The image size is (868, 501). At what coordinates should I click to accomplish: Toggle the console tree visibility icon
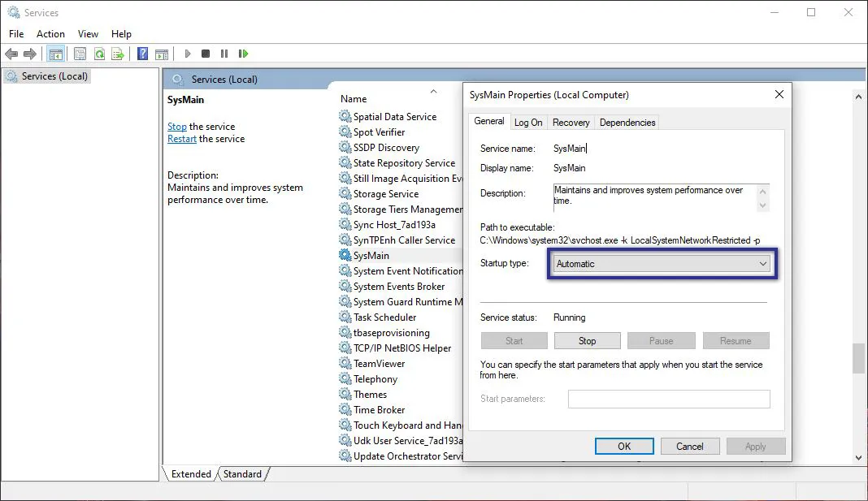55,54
